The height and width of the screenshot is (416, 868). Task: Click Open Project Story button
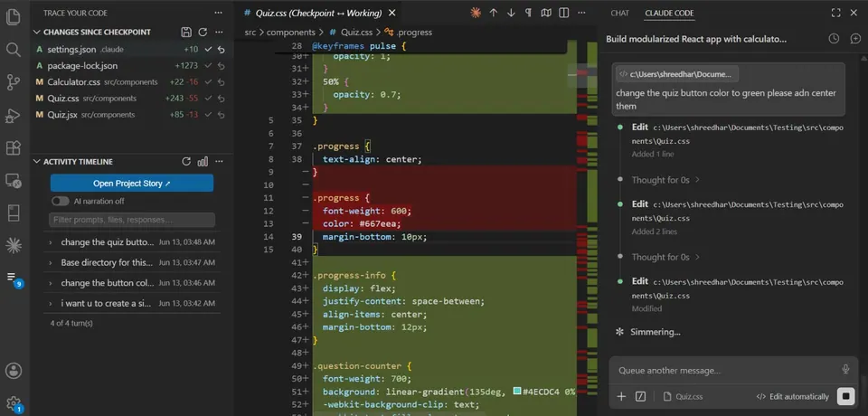click(x=132, y=184)
